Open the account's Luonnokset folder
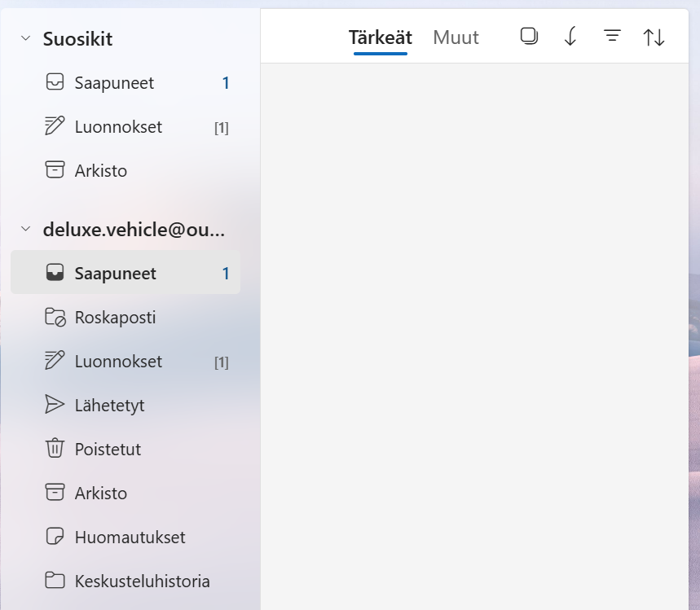The height and width of the screenshot is (610, 700). coord(125,361)
